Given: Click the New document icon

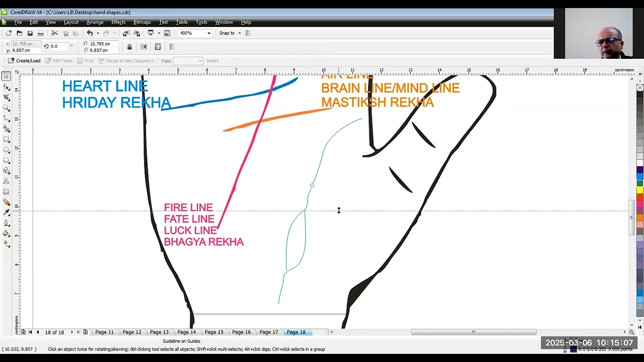Looking at the screenshot, I should click(9, 33).
